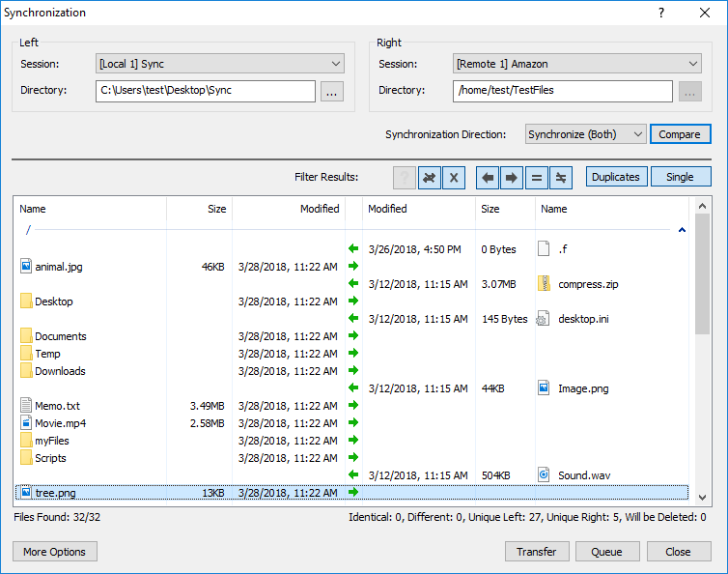
Task: Click the Sound.wav audio file icon
Action: 544,474
